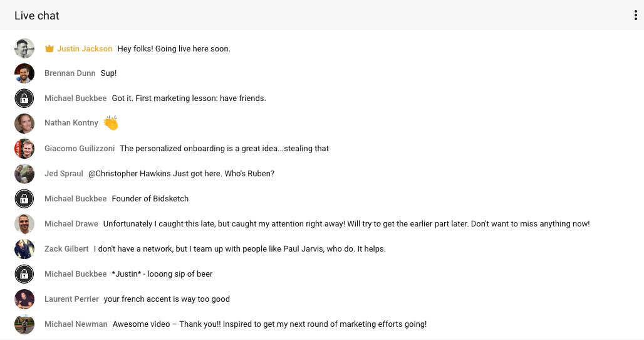This screenshot has height=340, width=644.
Task: Click Laurent Perrier's profile avatar
Action: [x=24, y=299]
